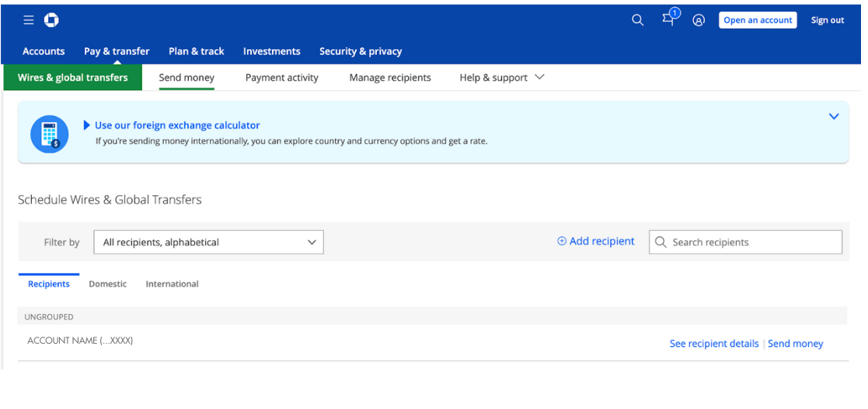Image resolution: width=868 pixels, height=409 pixels.
Task: Expand foreign exchange calculator disclosure triangle
Action: (87, 125)
